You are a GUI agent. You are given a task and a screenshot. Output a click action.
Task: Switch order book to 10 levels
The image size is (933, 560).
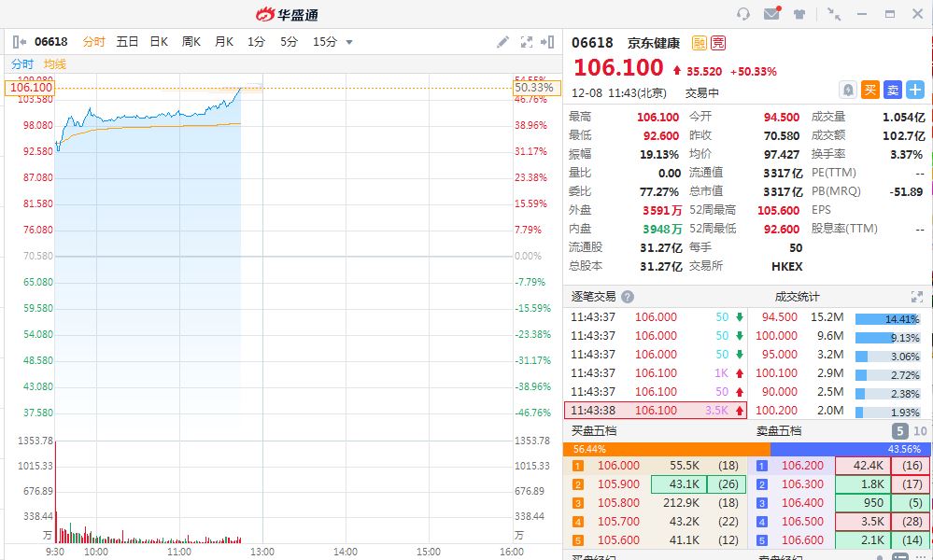(920, 431)
